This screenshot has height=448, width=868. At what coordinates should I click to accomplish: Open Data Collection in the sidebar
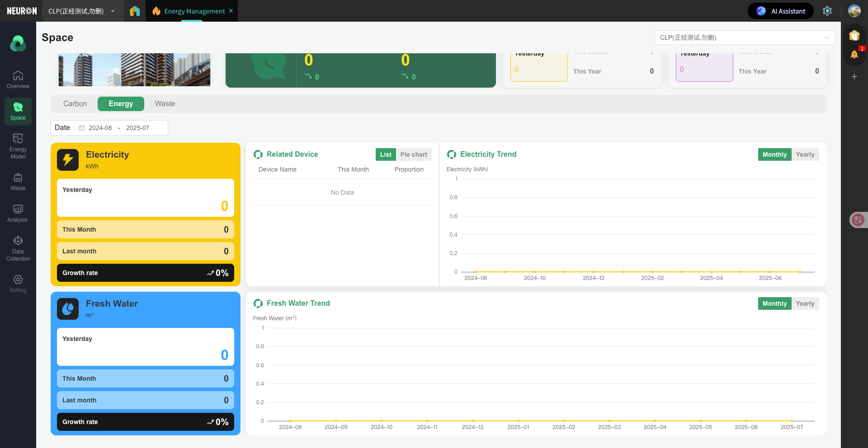click(18, 248)
